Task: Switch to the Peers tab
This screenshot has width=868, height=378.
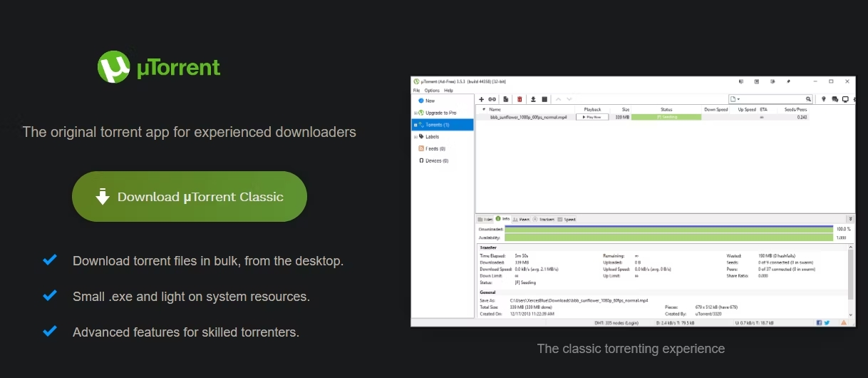Action: coord(521,219)
